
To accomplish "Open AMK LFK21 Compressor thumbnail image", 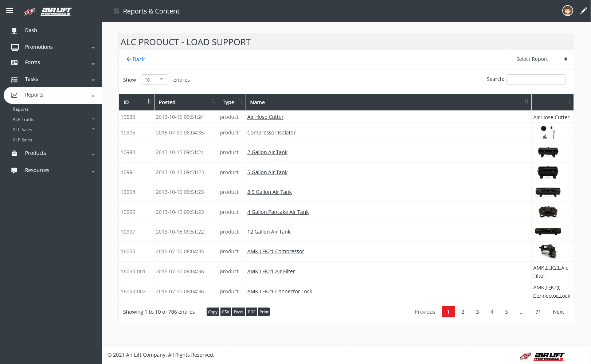I will (x=548, y=251).
